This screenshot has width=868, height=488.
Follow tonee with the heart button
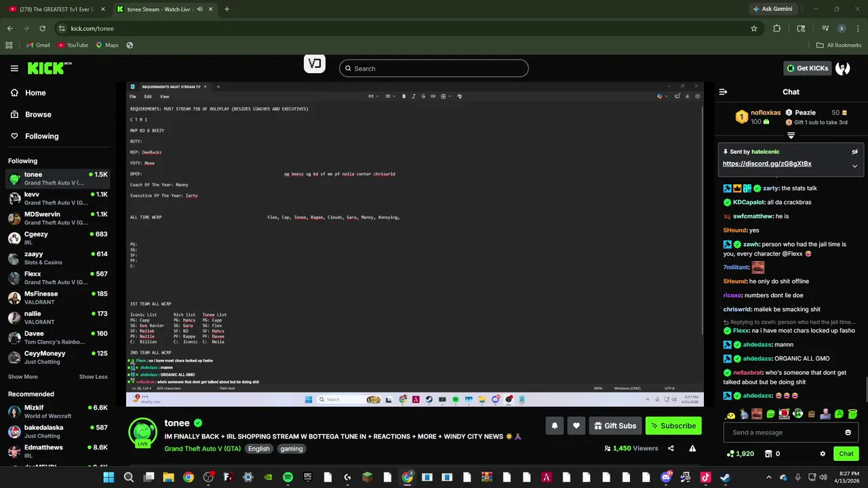point(576,426)
